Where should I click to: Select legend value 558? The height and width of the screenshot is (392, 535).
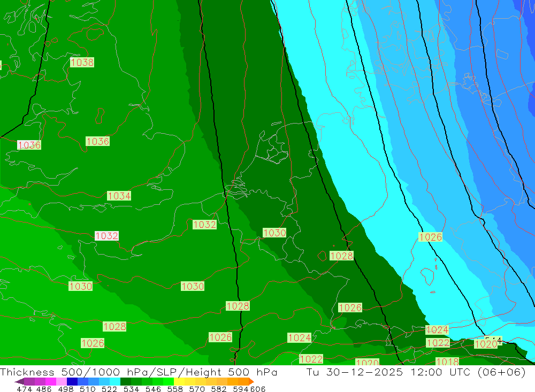pos(175,389)
